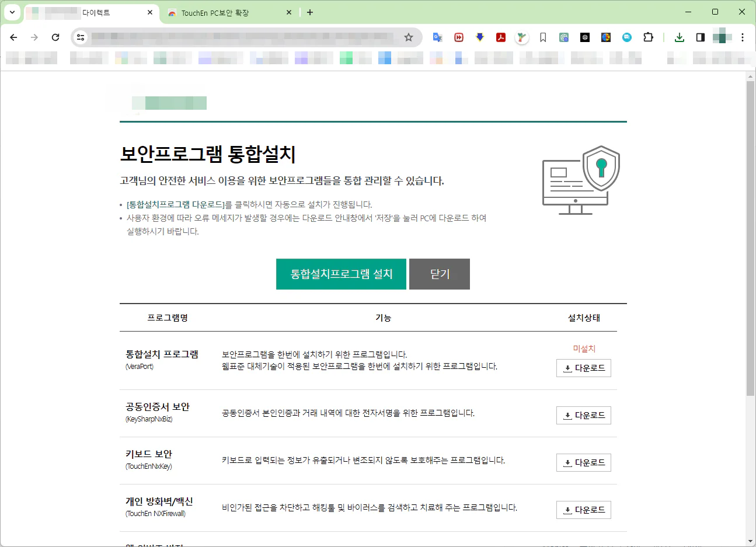756x547 pixels.
Task: Switch to the TouchEn PC보안 확장 tab
Action: click(x=229, y=13)
